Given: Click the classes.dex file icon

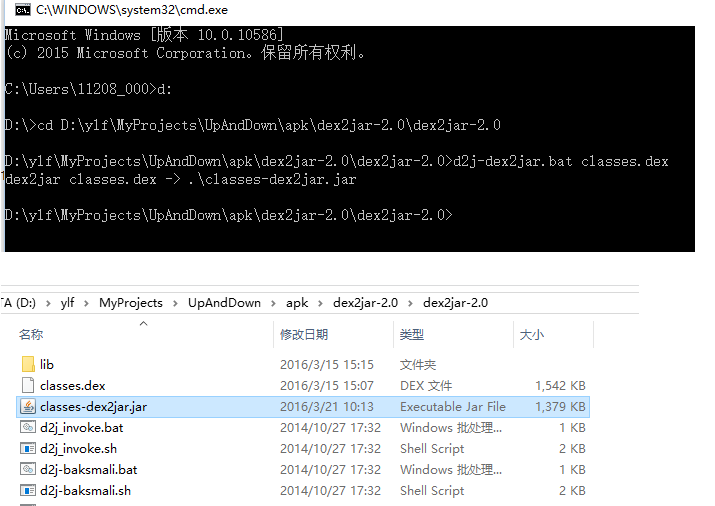Looking at the screenshot, I should tap(28, 385).
